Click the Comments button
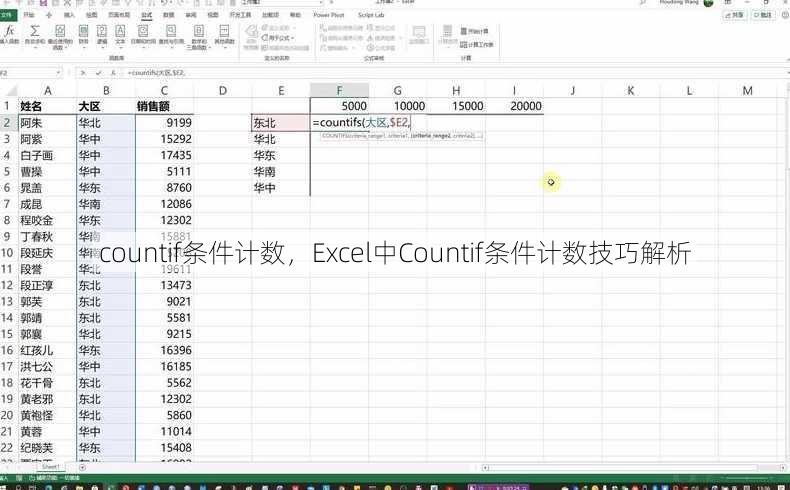The height and width of the screenshot is (490, 790). click(763, 15)
